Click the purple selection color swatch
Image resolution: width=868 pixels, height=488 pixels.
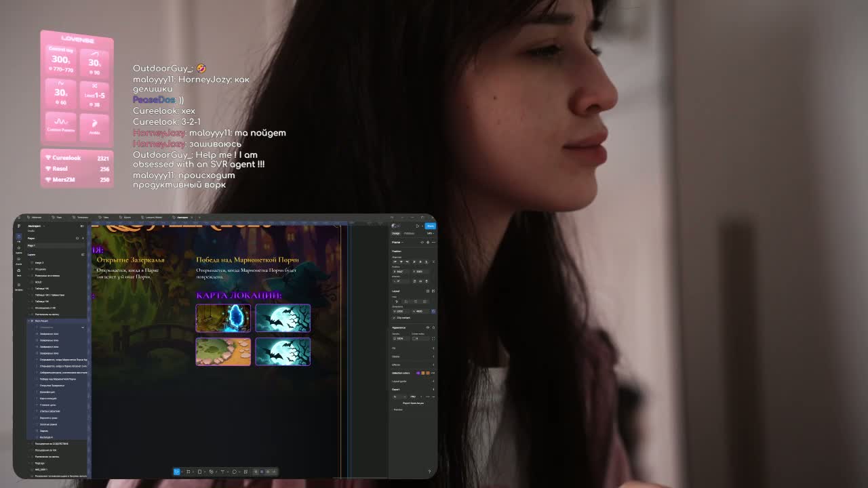coord(418,373)
